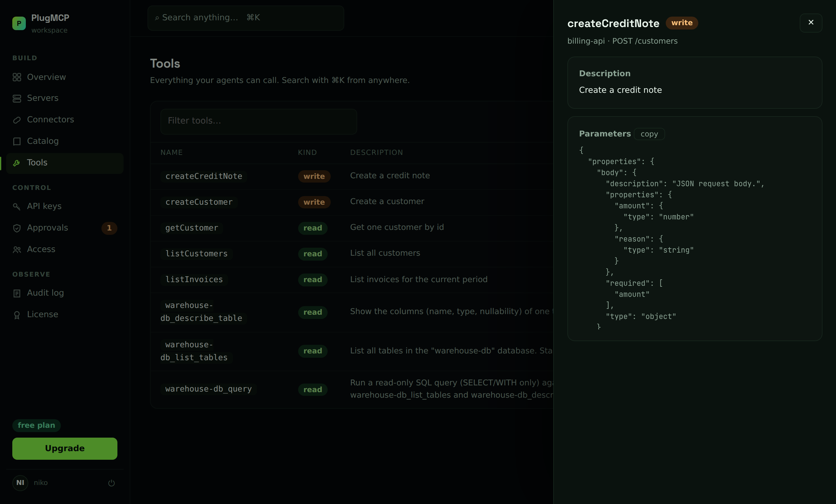Click 'Create a customer' description text
Image resolution: width=836 pixels, height=504 pixels.
[387, 202]
